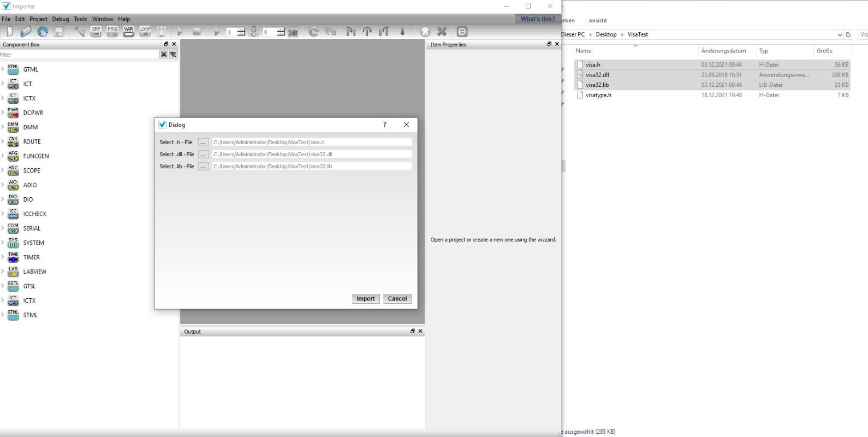The height and width of the screenshot is (437, 868).
Task: Cancel the import dialog
Action: click(397, 299)
